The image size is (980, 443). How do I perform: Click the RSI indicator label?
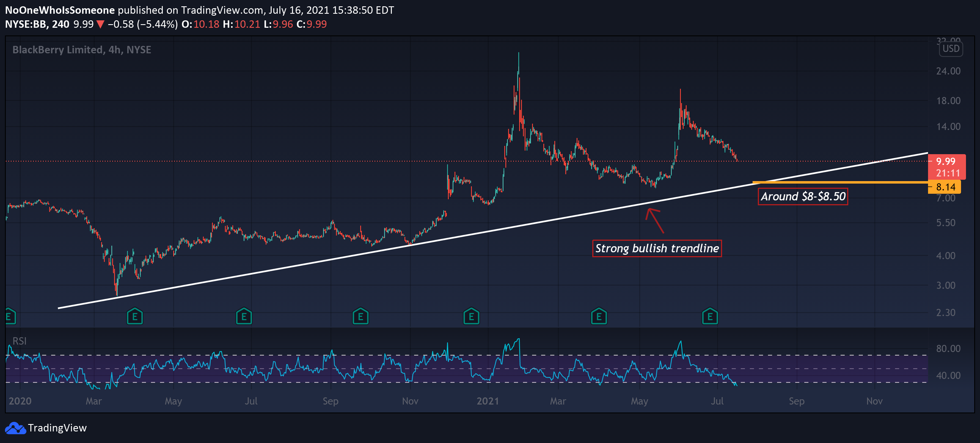(x=20, y=341)
